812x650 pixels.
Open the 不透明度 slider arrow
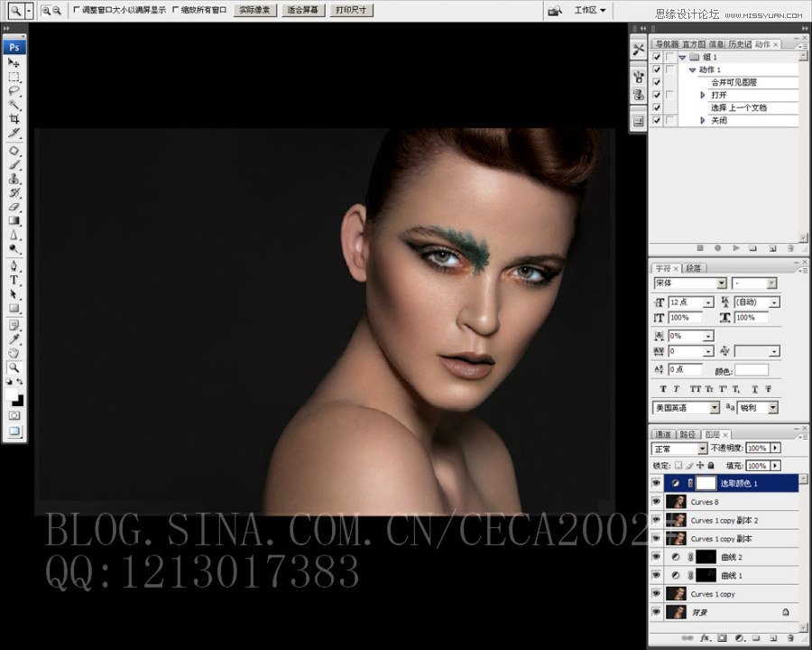[x=775, y=448]
